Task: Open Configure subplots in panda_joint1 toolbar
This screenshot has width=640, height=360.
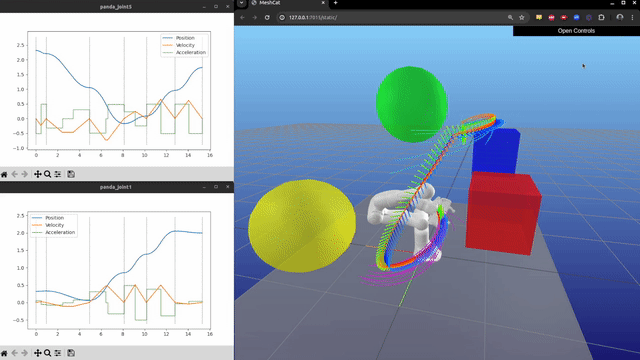Action: (58, 353)
